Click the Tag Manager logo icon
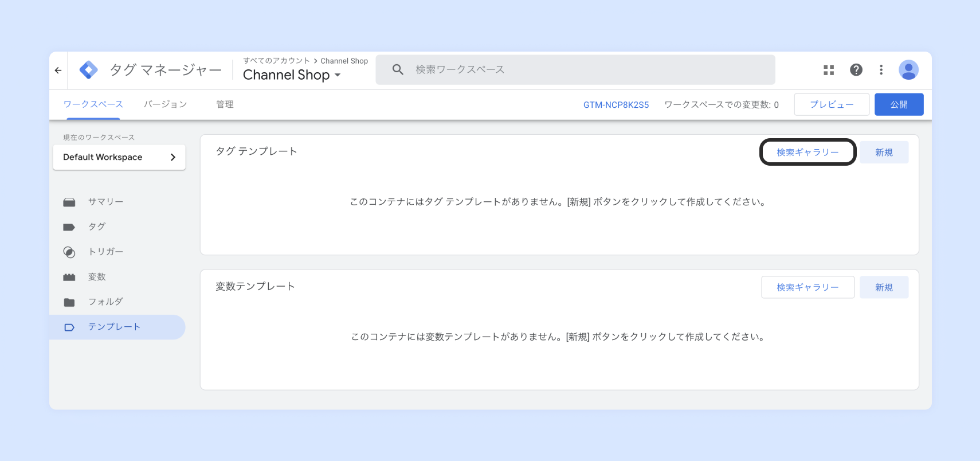 pyautogui.click(x=88, y=70)
